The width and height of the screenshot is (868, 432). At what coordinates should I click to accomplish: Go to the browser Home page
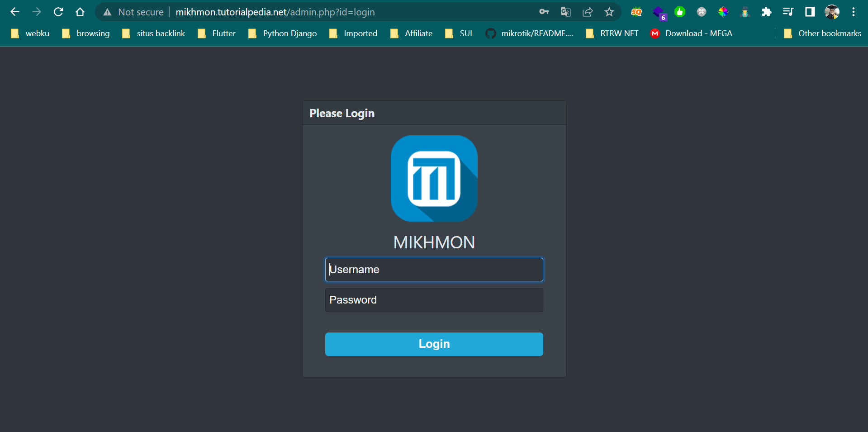pos(80,12)
